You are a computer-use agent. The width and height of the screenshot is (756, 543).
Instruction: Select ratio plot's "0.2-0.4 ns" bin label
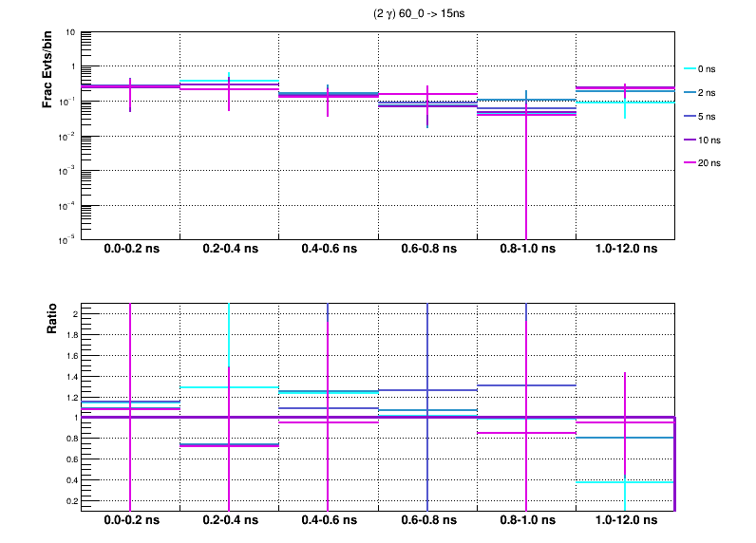coord(229,520)
